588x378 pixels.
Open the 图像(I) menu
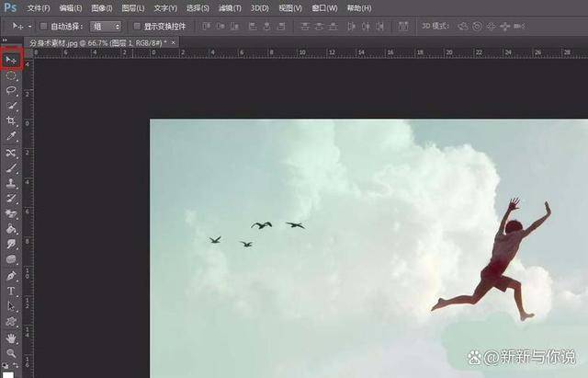click(x=102, y=8)
